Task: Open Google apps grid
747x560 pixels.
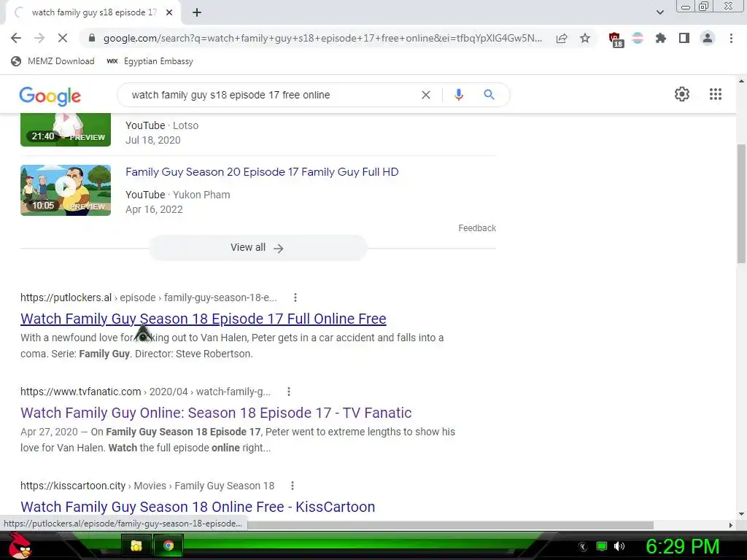Action: tap(715, 94)
